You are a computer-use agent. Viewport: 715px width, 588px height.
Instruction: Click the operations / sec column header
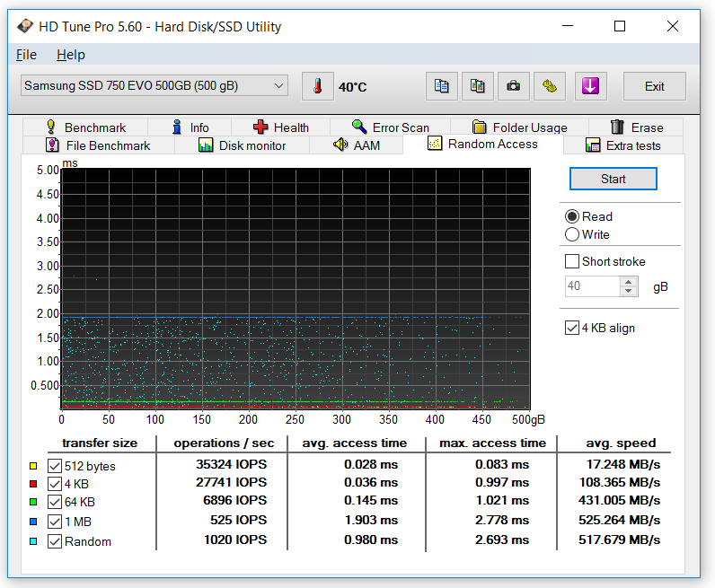pyautogui.click(x=224, y=443)
